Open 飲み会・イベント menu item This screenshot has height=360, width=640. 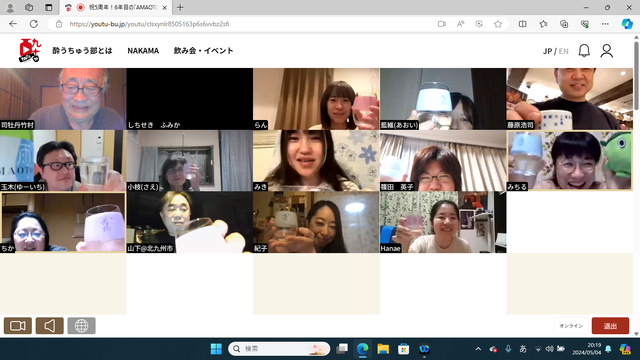203,51
